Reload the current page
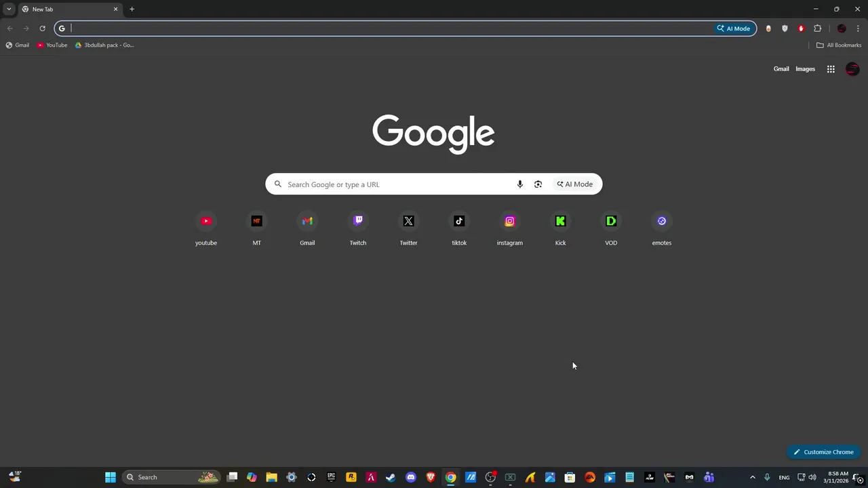868x488 pixels. pos(42,28)
